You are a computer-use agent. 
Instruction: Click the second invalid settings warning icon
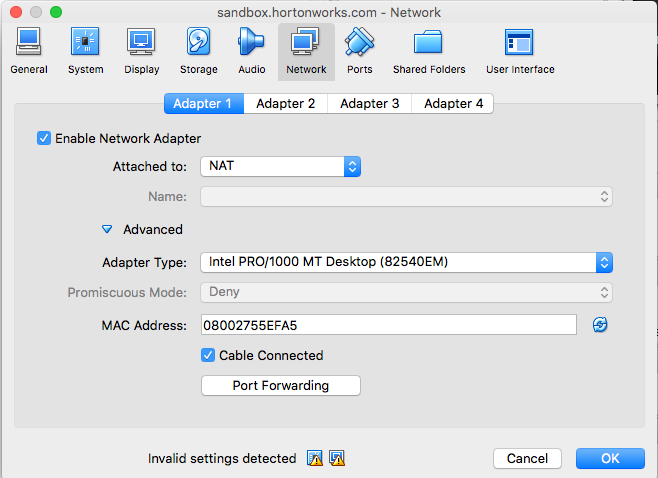tap(337, 458)
